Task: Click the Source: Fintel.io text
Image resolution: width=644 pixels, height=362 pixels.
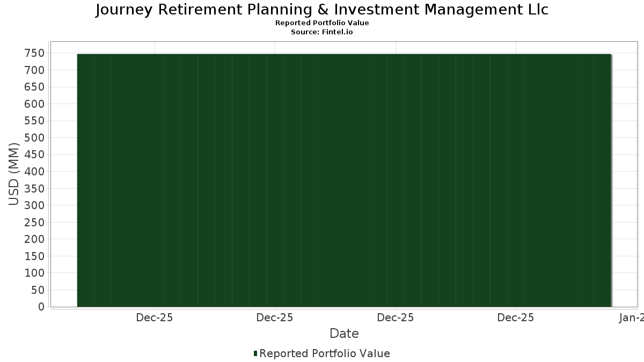Action: coord(322,32)
